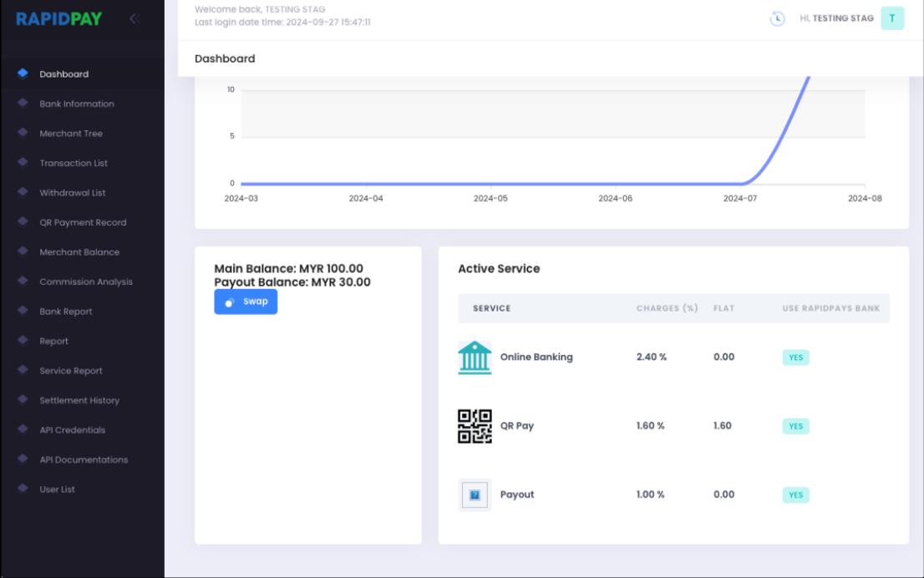
Task: Open the Withdrawal List menu item
Action: [73, 193]
